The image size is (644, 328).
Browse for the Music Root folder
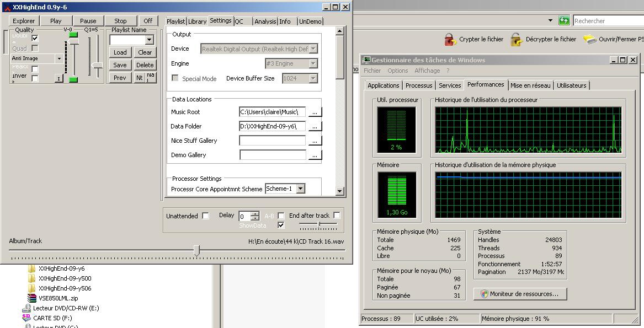(315, 112)
